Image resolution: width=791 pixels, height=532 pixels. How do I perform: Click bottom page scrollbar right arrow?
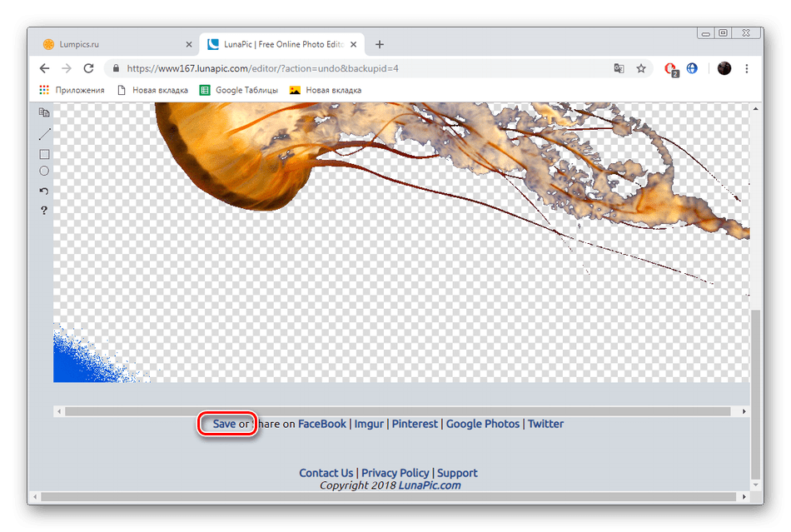744,497
